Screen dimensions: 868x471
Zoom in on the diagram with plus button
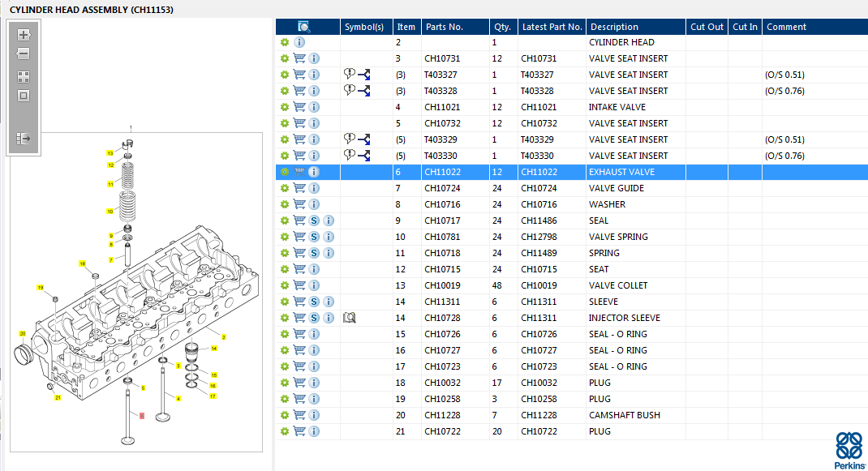coord(24,35)
